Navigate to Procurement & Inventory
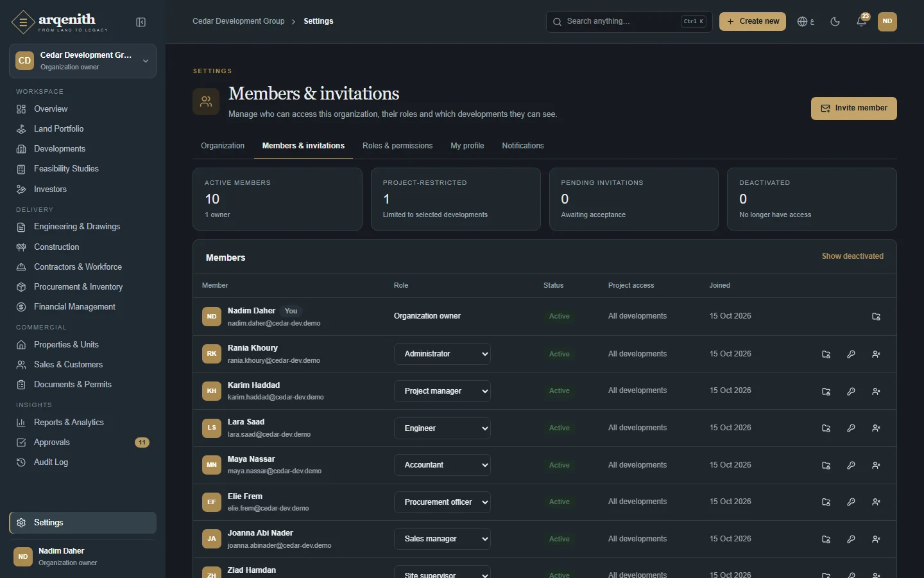Screen dimensions: 924x578 [x=83, y=287]
